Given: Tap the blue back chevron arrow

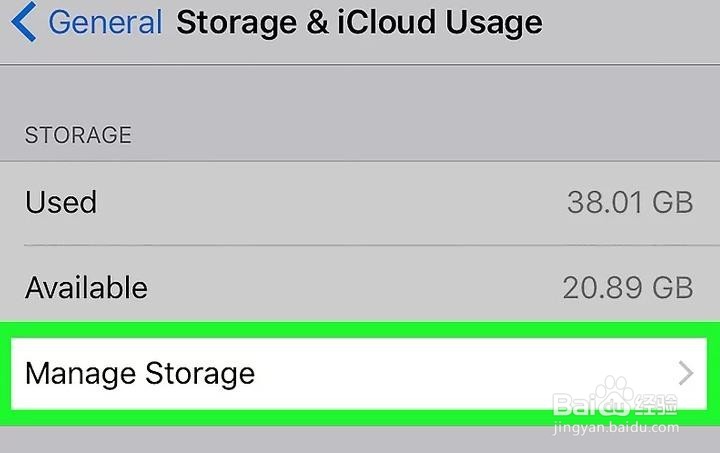Looking at the screenshot, I should click(x=25, y=22).
